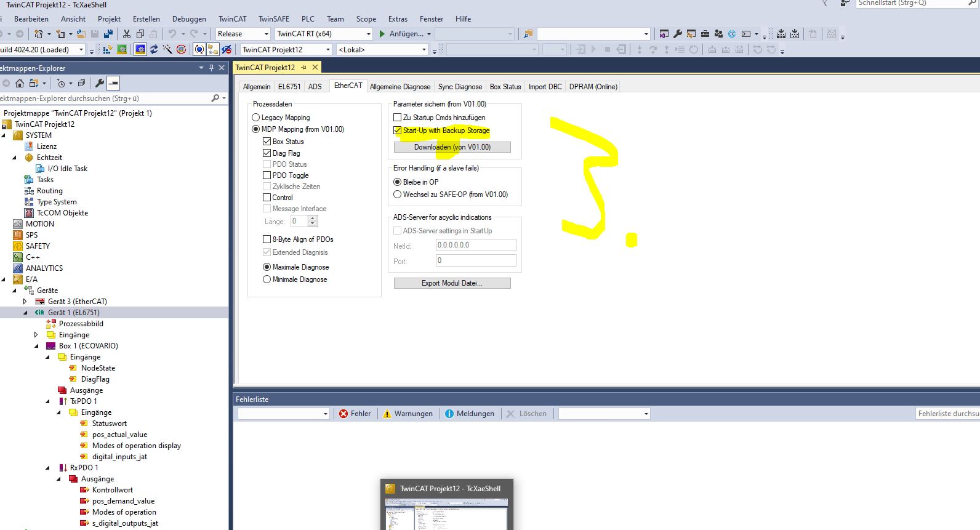Check Zu Startup Cmds hinzufügen checkbox
Image resolution: width=980 pixels, height=530 pixels.
point(398,118)
